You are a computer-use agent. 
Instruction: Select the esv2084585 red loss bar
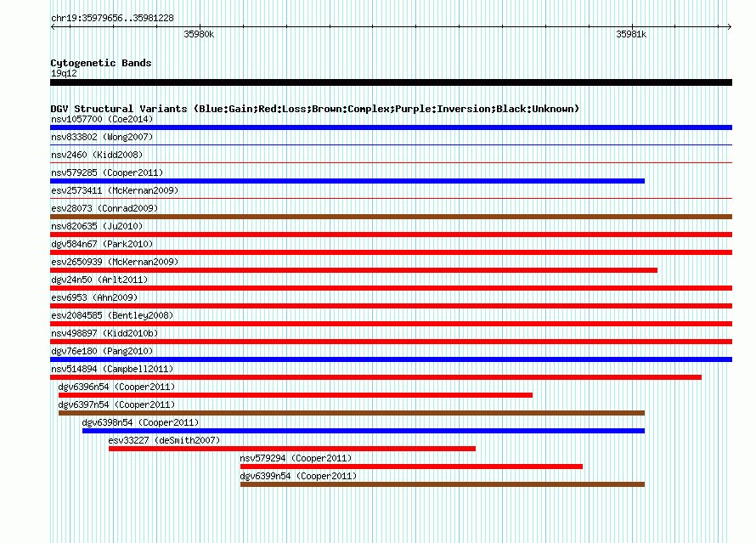tap(391, 324)
